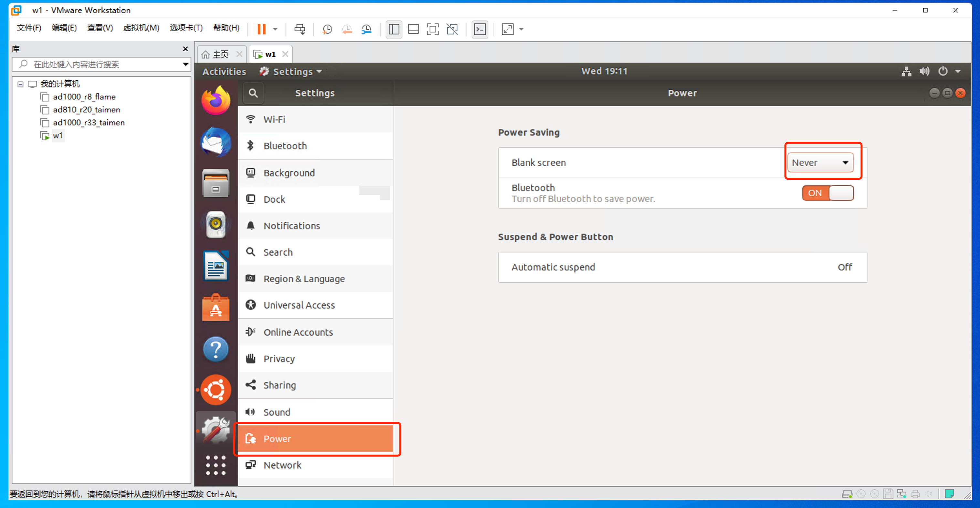The image size is (980, 508).
Task: Click send Ctrl+Alt+Del toolbar icon
Action: [x=300, y=29]
